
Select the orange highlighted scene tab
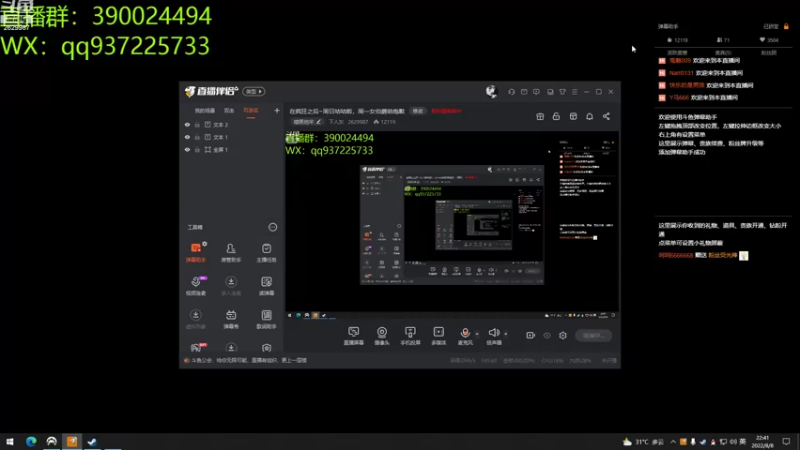coord(251,111)
